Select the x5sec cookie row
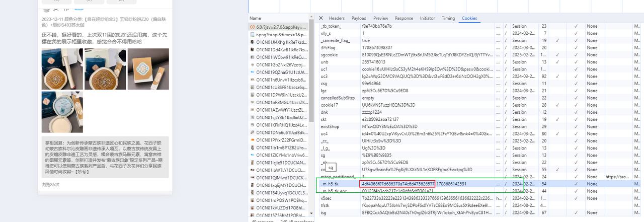Viewport: 644px width, 222px height. 327,198
